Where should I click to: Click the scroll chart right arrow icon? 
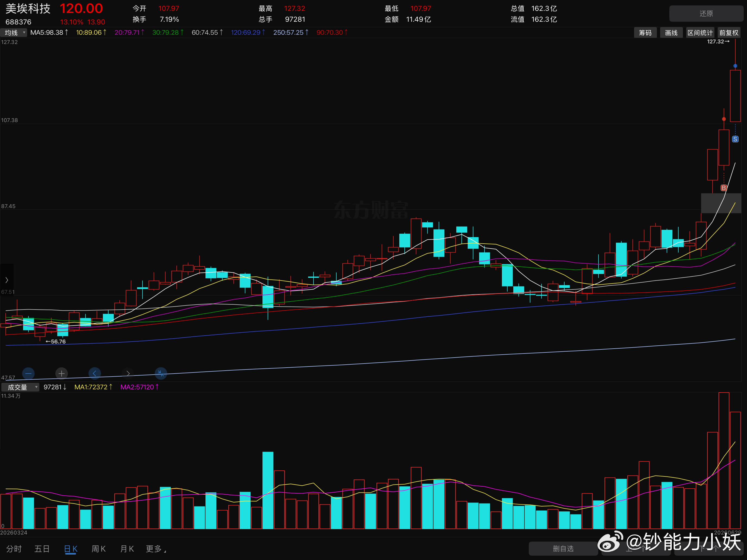pos(128,373)
